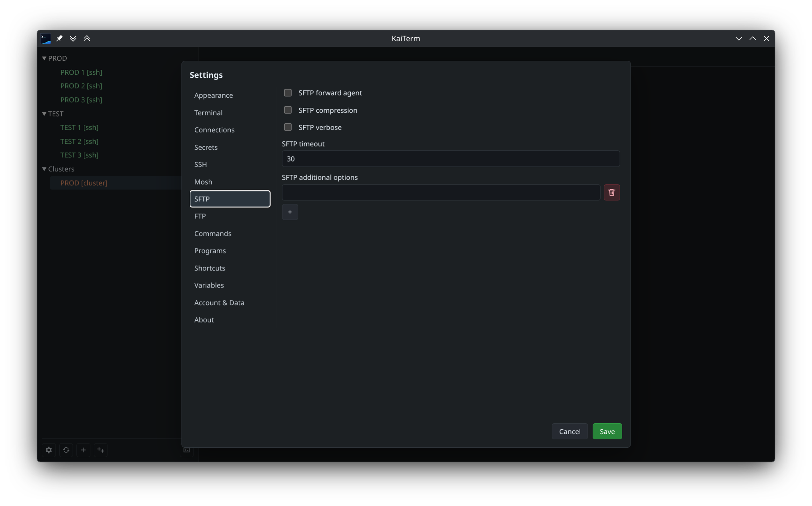The image size is (812, 506).
Task: Select PROD 3 [ssh] connection
Action: tap(81, 100)
